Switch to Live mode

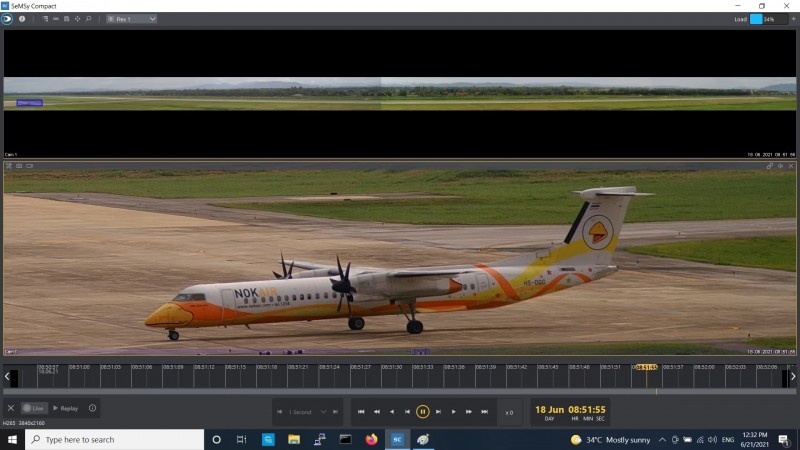click(x=34, y=408)
